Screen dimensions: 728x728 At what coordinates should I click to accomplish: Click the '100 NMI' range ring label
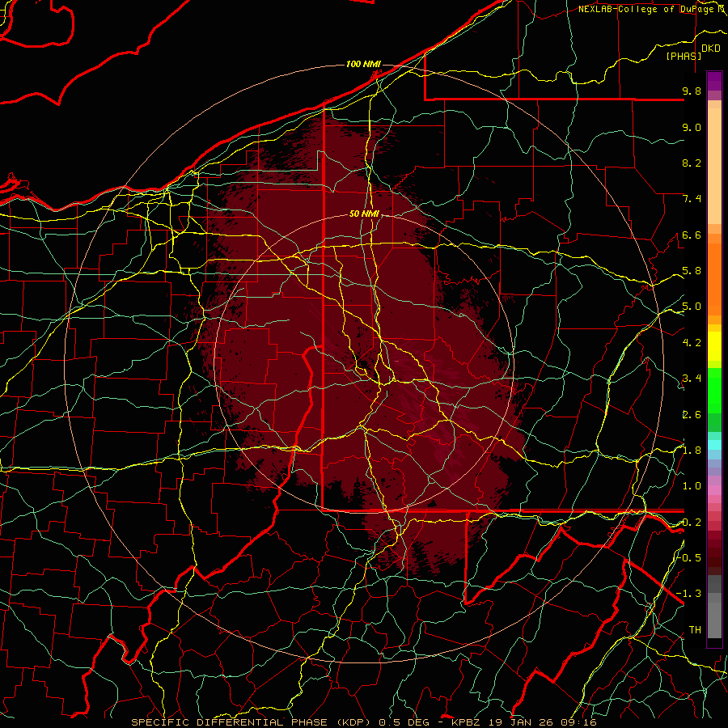363,64
